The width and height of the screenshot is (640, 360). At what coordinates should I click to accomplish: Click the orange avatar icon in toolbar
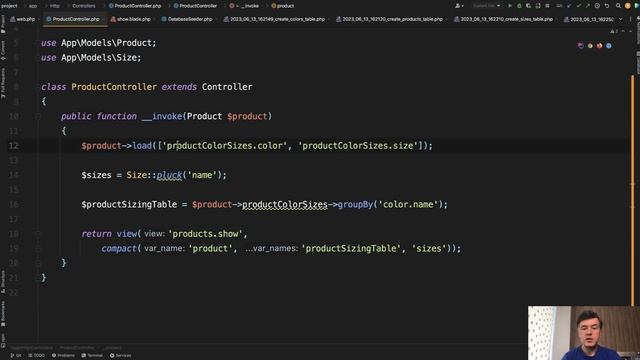628,6
